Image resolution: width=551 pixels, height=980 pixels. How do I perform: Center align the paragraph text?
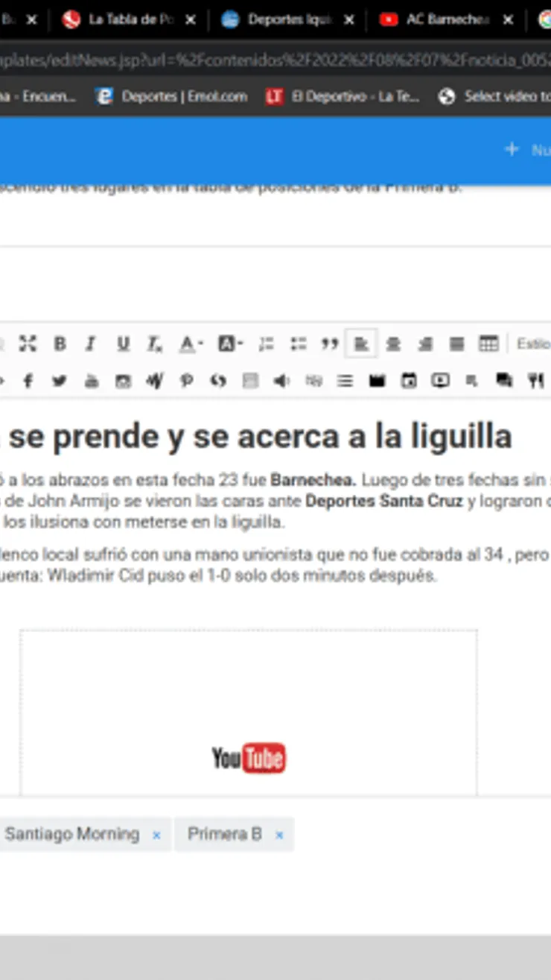pyautogui.click(x=393, y=344)
